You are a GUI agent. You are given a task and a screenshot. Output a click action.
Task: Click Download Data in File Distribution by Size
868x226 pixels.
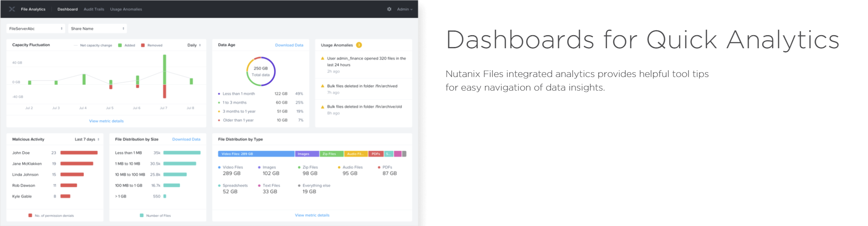(x=186, y=139)
